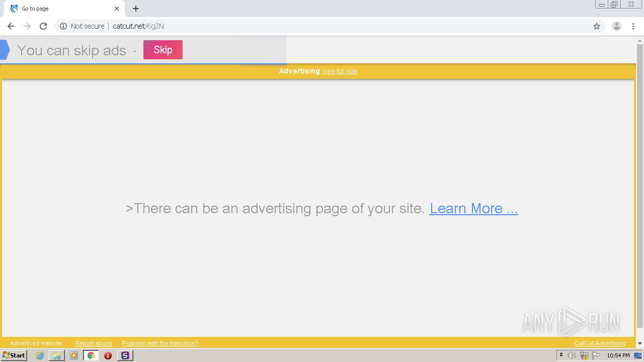Click the scrollbar up arrow
The width and height of the screenshot is (644, 362).
640,40
